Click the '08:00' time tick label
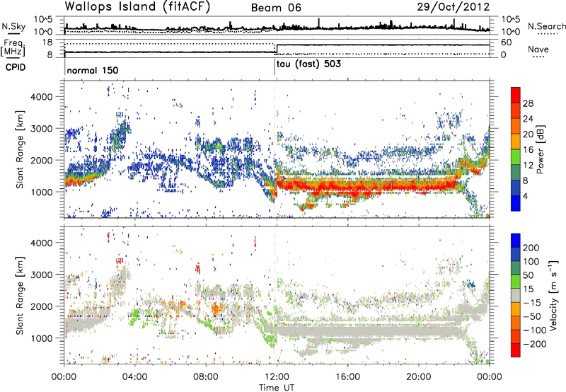Image resolution: width=566 pixels, height=392 pixels. point(206,377)
